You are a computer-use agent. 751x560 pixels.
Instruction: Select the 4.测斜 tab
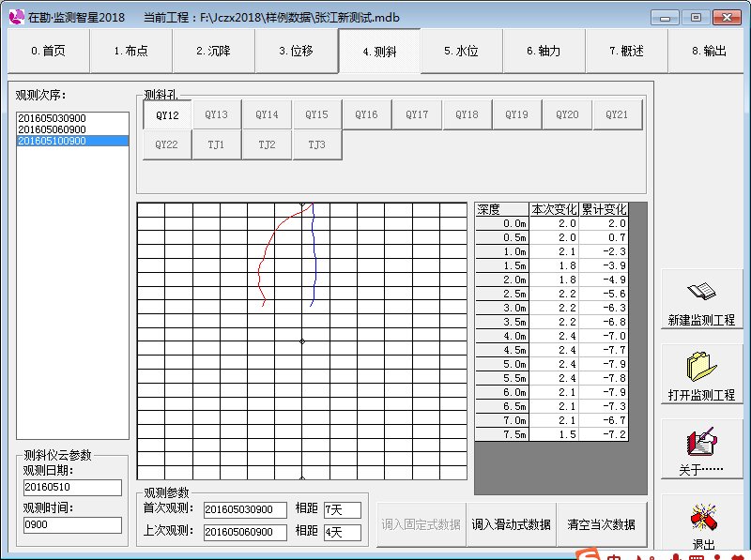(379, 51)
